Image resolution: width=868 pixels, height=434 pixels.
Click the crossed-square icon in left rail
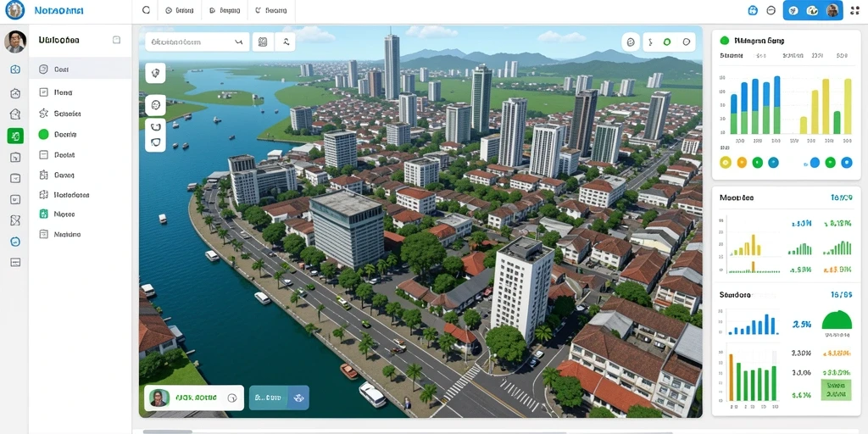click(x=15, y=220)
